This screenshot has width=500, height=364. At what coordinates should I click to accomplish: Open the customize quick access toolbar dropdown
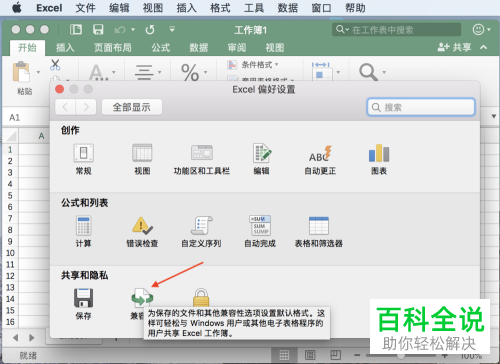172,29
